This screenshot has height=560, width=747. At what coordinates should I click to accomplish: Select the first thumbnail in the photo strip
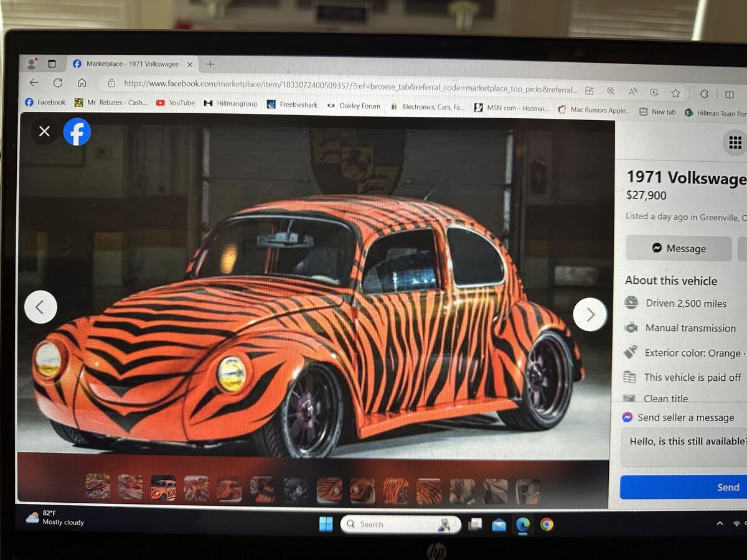[x=98, y=487]
